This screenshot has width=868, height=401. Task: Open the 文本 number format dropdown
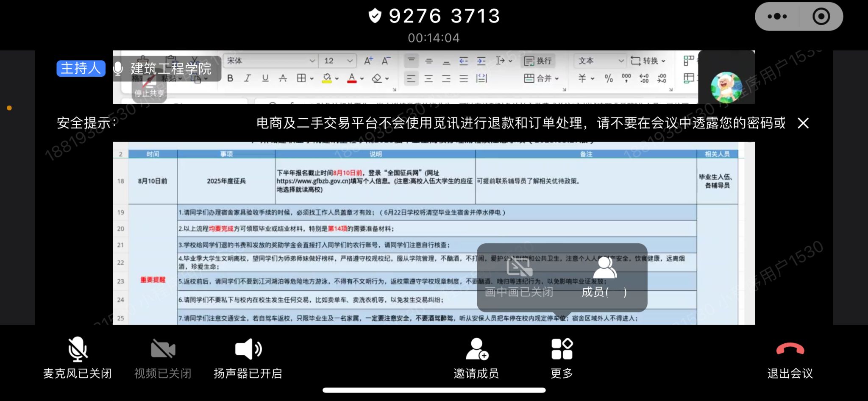click(620, 61)
